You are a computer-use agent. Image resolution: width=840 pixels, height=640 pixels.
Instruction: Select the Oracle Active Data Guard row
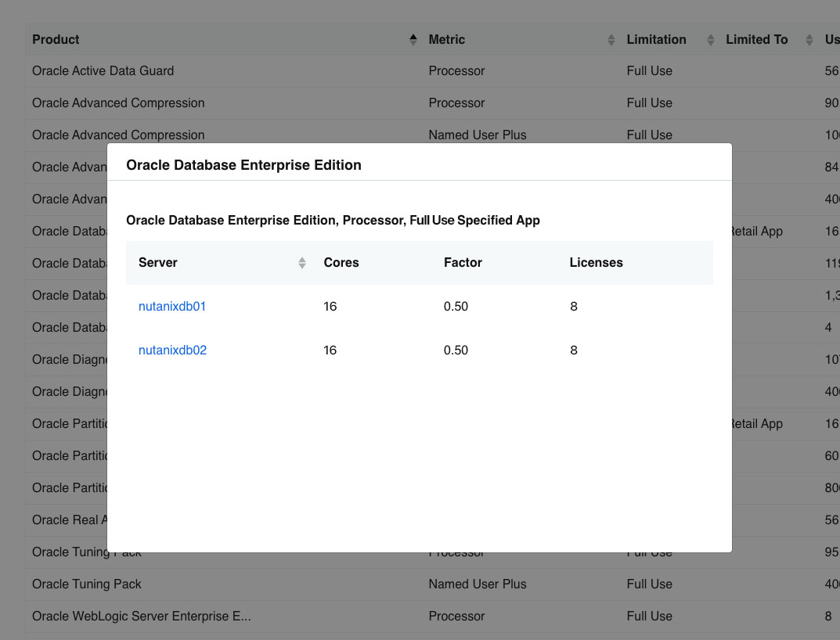(x=103, y=70)
